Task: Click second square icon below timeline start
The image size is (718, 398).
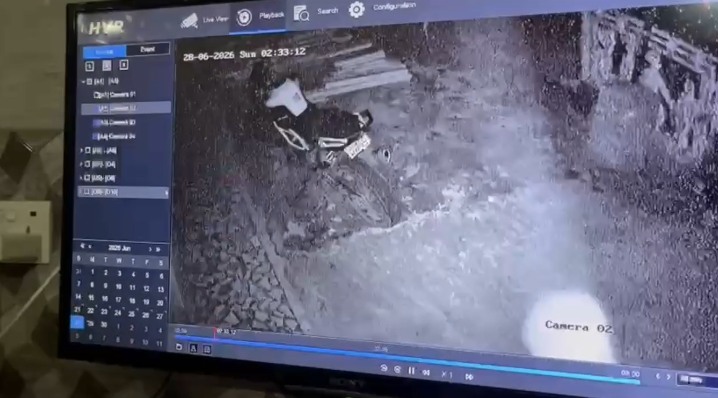Action: click(x=193, y=349)
